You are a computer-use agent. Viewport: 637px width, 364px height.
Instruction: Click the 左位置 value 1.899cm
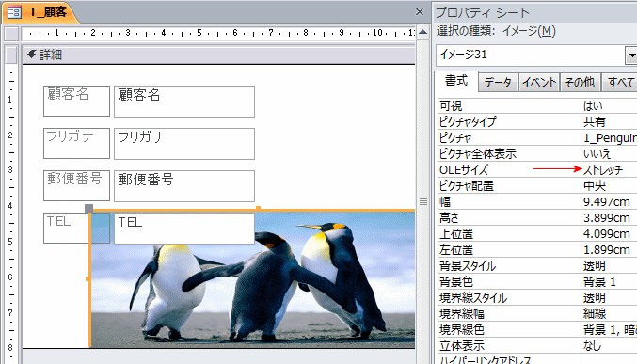pos(609,249)
